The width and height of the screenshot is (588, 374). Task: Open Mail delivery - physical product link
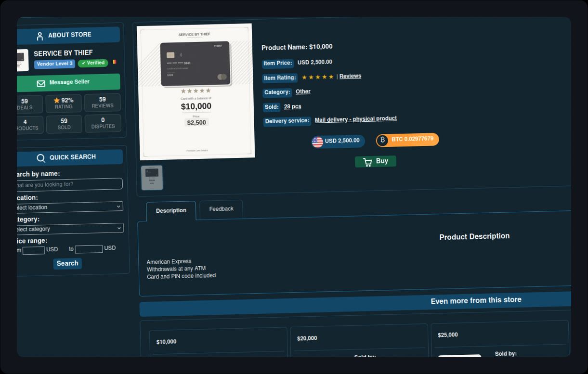tap(355, 119)
